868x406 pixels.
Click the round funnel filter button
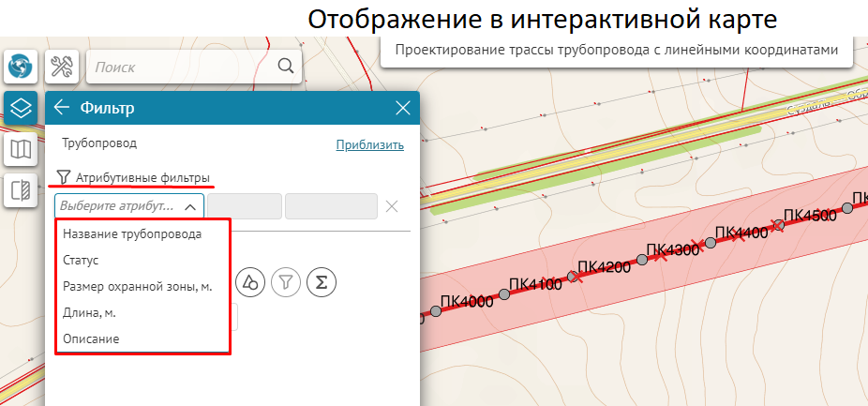(285, 281)
